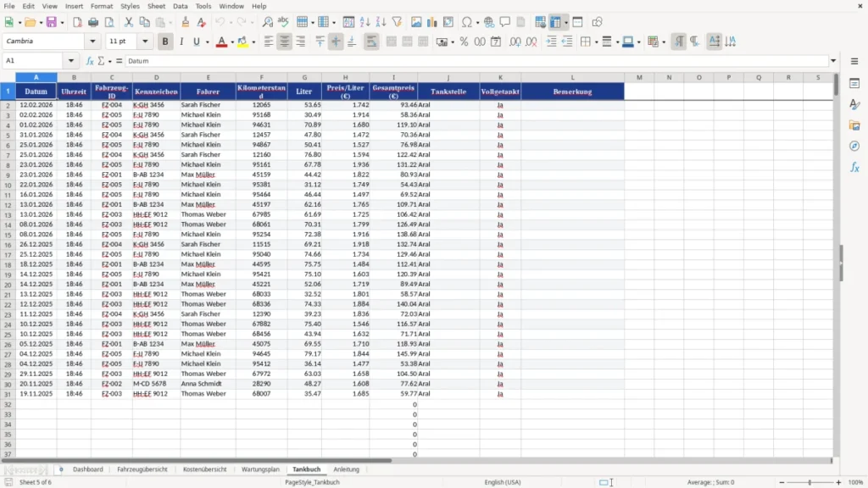Format as percent using % icon
868x488 pixels.
pyautogui.click(x=464, y=42)
